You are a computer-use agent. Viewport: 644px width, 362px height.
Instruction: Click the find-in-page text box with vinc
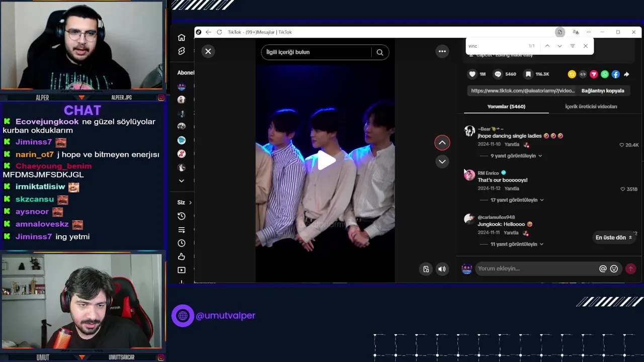point(496,46)
